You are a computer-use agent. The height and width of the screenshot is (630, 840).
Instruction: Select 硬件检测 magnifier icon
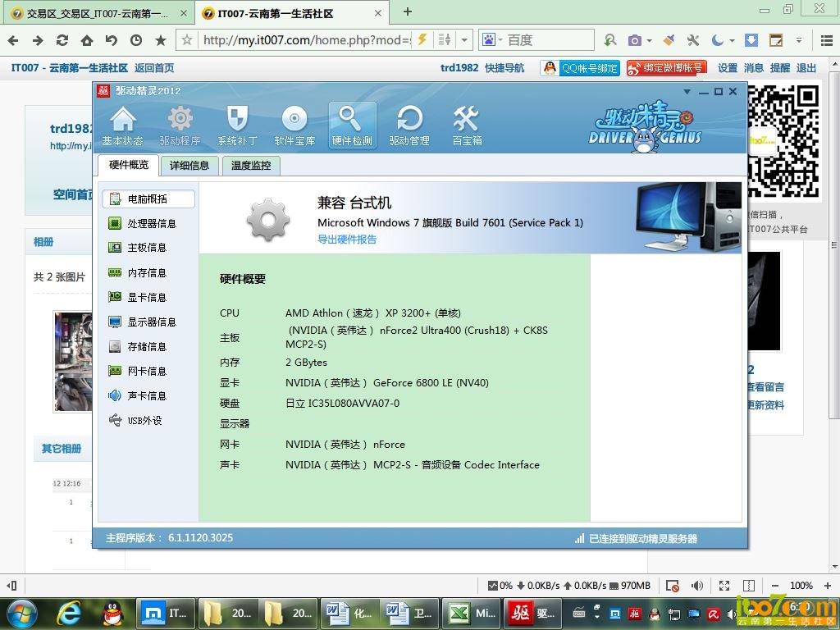[352, 126]
